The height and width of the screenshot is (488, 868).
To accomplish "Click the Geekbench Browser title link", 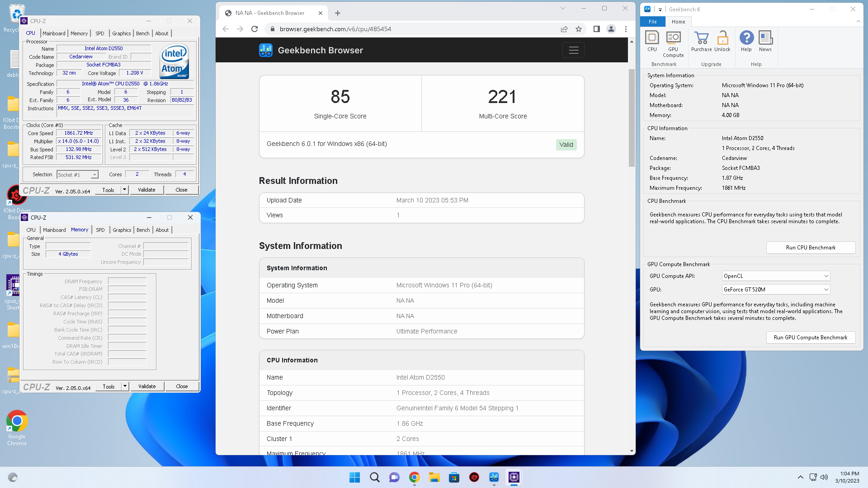I will pyautogui.click(x=321, y=50).
